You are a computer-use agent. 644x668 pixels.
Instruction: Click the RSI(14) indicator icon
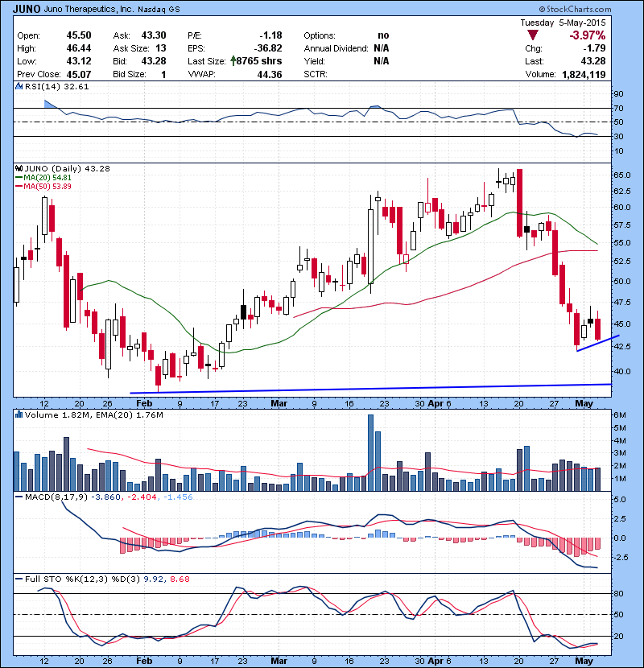tap(19, 86)
